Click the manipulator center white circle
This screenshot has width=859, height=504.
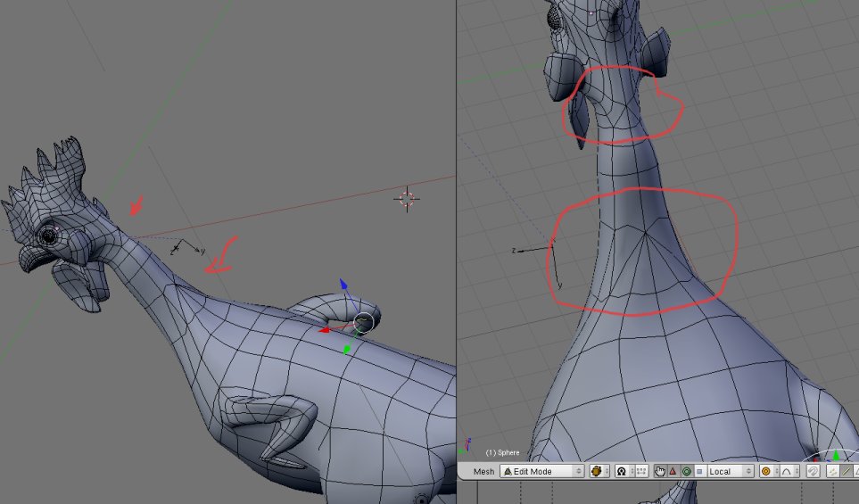click(363, 322)
